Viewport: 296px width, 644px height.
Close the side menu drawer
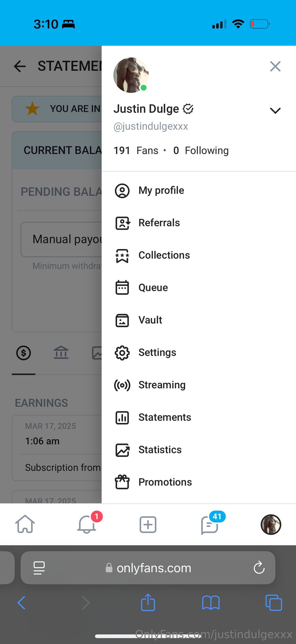point(275,66)
